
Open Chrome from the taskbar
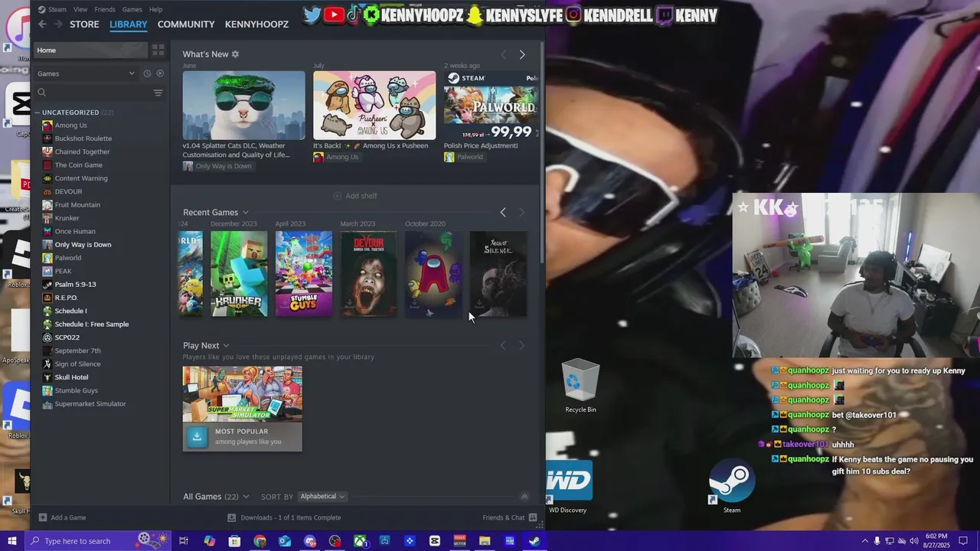pos(260,541)
